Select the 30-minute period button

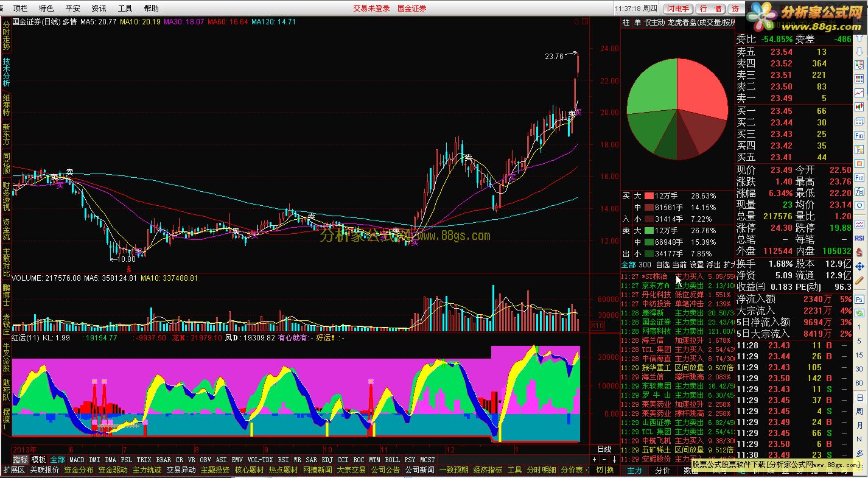(x=859, y=369)
